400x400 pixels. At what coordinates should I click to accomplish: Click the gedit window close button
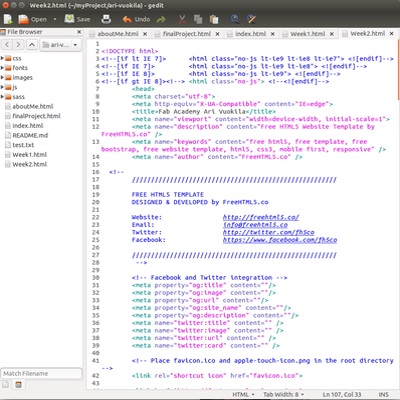point(5,5)
